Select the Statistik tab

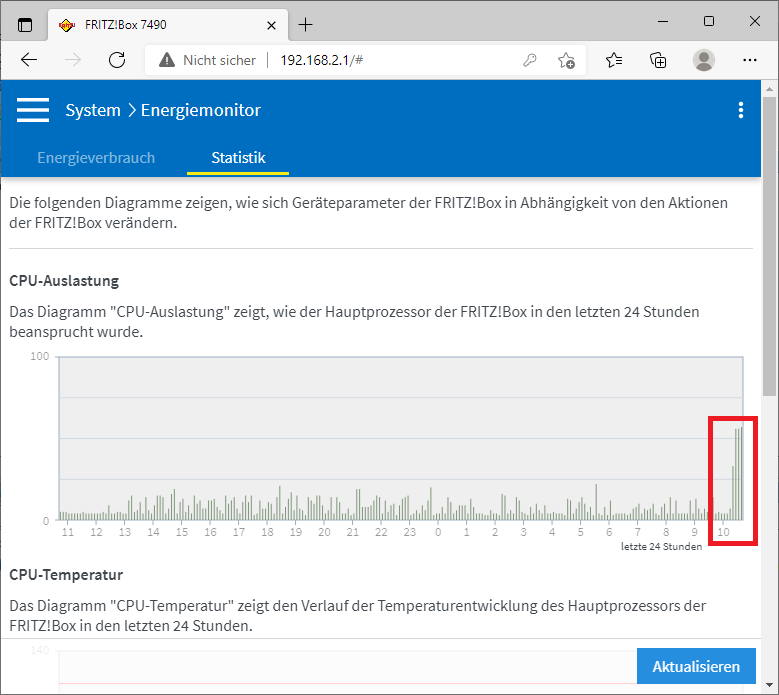pyautogui.click(x=238, y=157)
